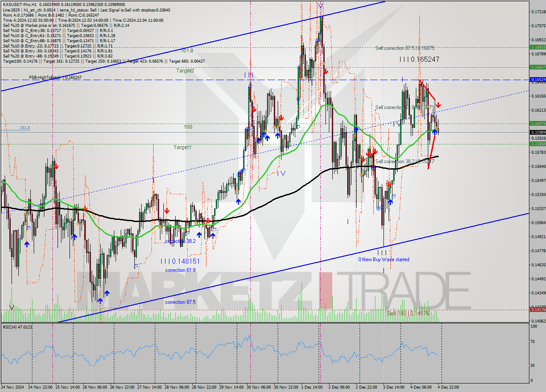
Task: Click the '29 Nov 14:00' time label
Action: (232, 387)
